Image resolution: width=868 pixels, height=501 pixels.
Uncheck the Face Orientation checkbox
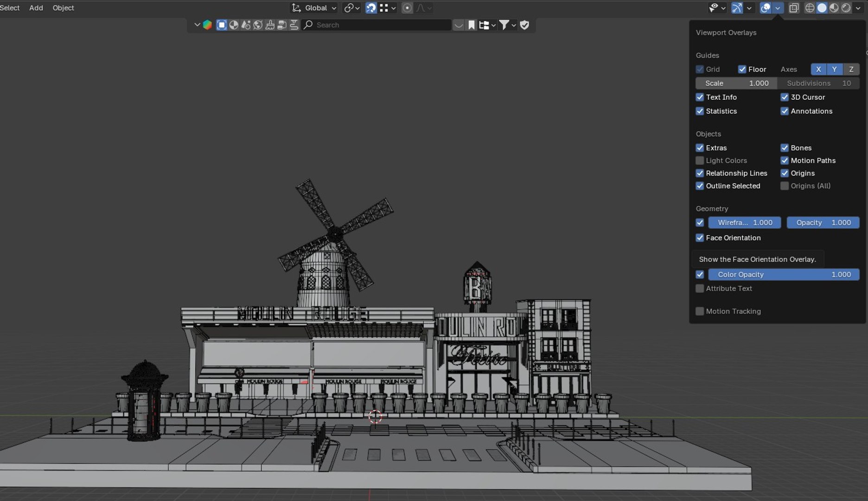[x=700, y=238]
